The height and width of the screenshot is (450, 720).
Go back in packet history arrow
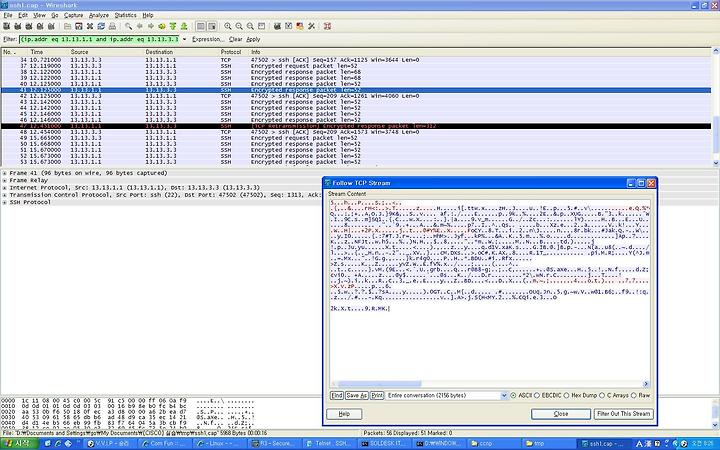pyautogui.click(x=140, y=26)
